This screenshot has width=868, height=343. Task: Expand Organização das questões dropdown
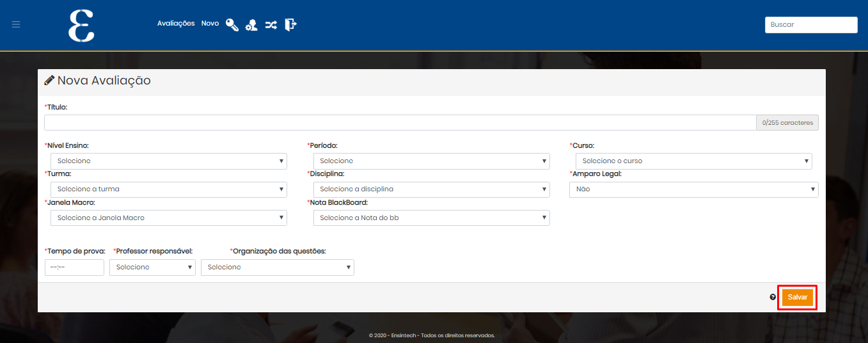point(278,267)
